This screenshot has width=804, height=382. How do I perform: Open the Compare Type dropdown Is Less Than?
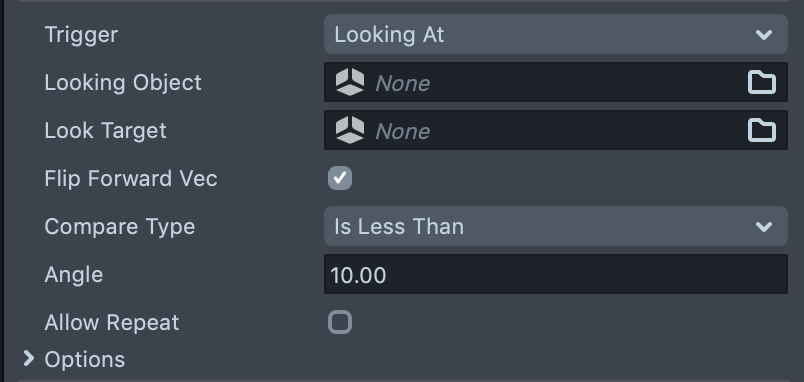click(556, 226)
